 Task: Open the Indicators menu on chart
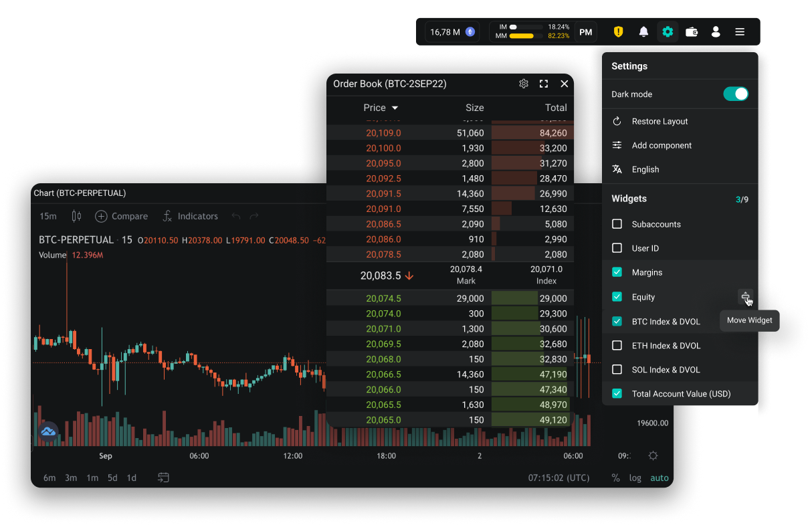click(190, 216)
